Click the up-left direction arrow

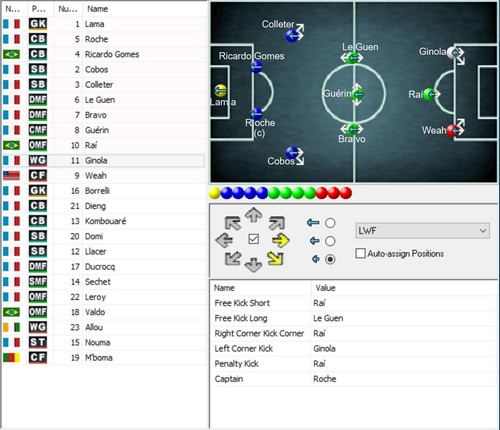(233, 223)
